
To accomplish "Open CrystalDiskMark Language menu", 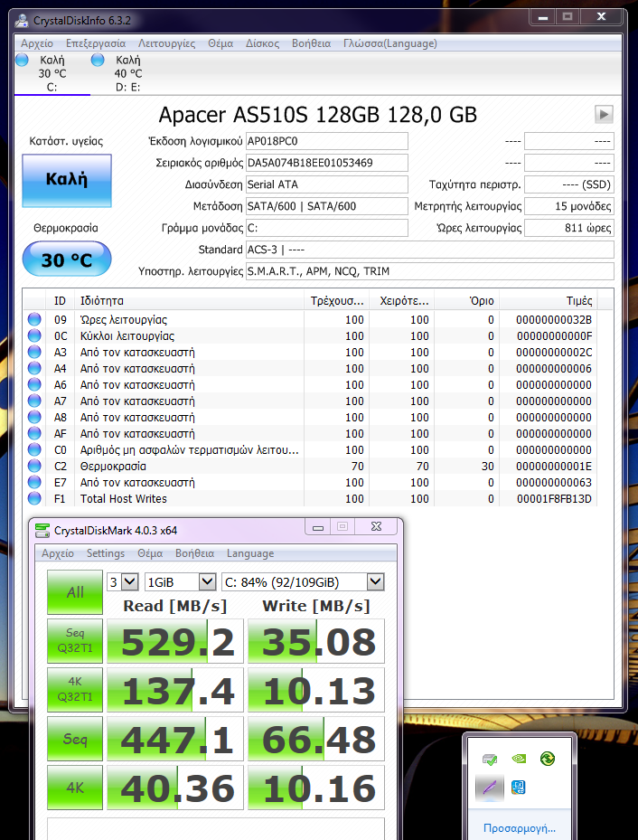I will (x=250, y=553).
